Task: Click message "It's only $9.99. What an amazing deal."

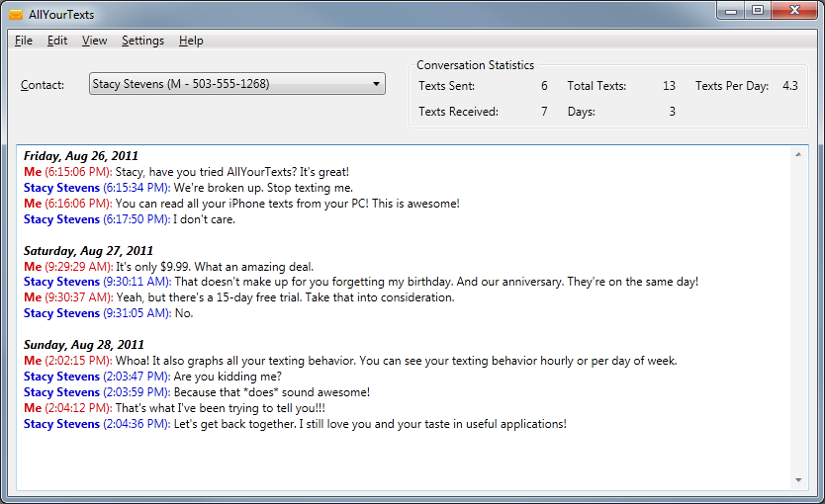Action: pos(215,267)
